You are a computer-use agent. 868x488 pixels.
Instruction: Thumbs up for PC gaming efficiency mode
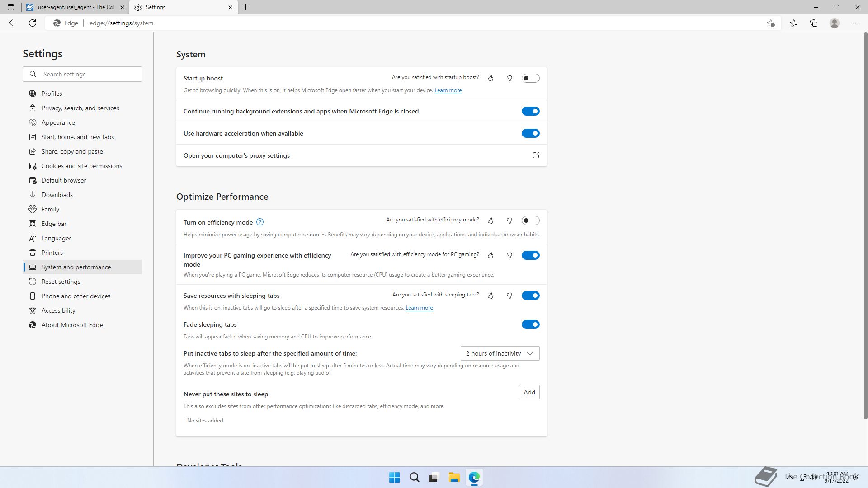[x=491, y=255]
